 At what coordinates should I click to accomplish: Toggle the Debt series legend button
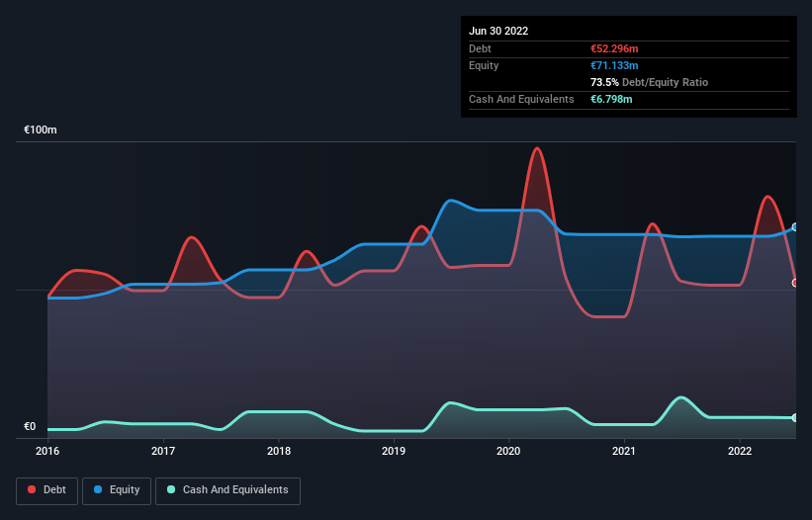click(46, 490)
